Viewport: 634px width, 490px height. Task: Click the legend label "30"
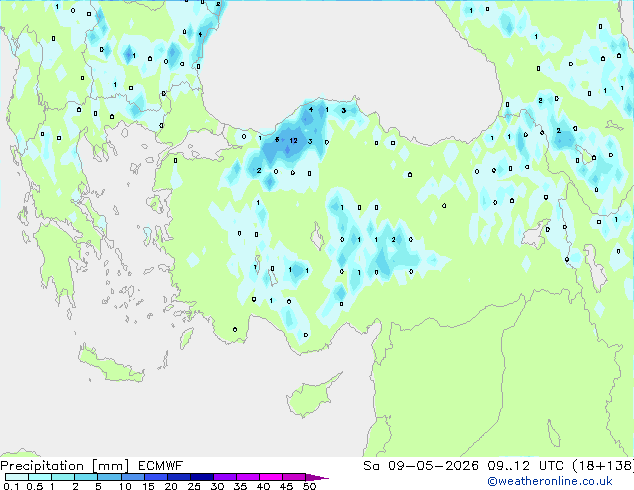coord(217,486)
